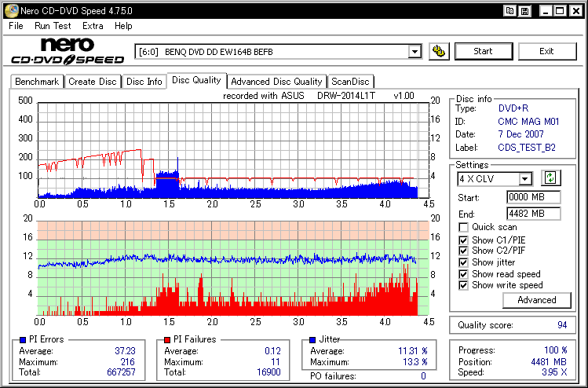588x388 pixels.
Task: Switch to the Disc Info tab
Action: click(x=144, y=82)
